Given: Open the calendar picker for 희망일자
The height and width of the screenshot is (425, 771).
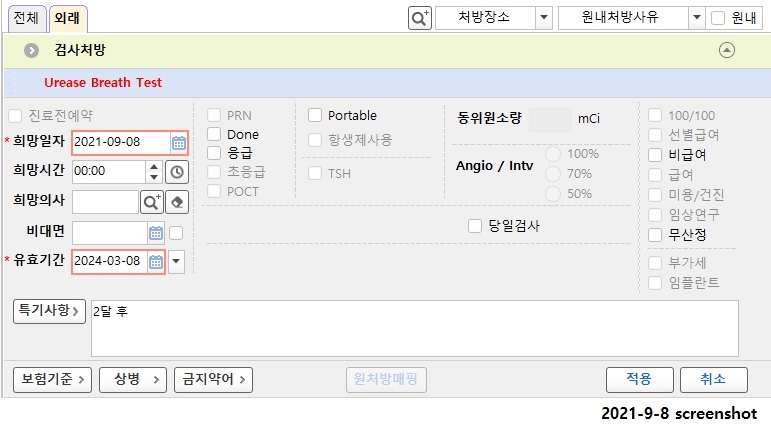Looking at the screenshot, I should pyautogui.click(x=178, y=143).
